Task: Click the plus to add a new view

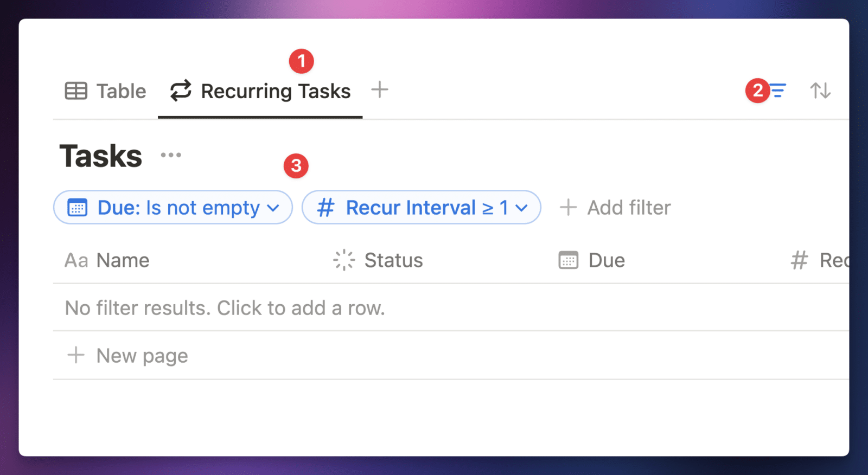Action: pos(380,90)
